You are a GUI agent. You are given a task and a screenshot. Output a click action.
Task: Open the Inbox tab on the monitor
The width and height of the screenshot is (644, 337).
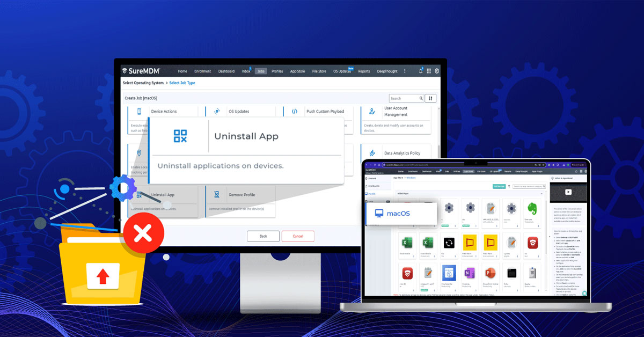[x=246, y=71]
